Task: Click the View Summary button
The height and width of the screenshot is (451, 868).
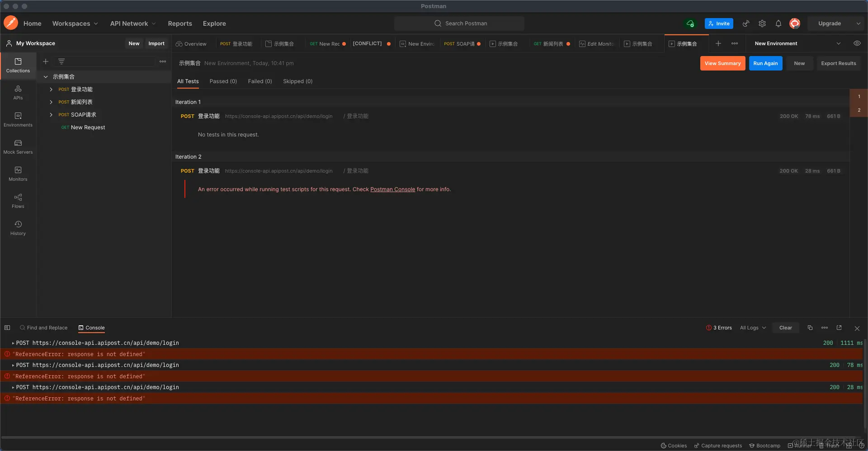Action: pyautogui.click(x=722, y=63)
